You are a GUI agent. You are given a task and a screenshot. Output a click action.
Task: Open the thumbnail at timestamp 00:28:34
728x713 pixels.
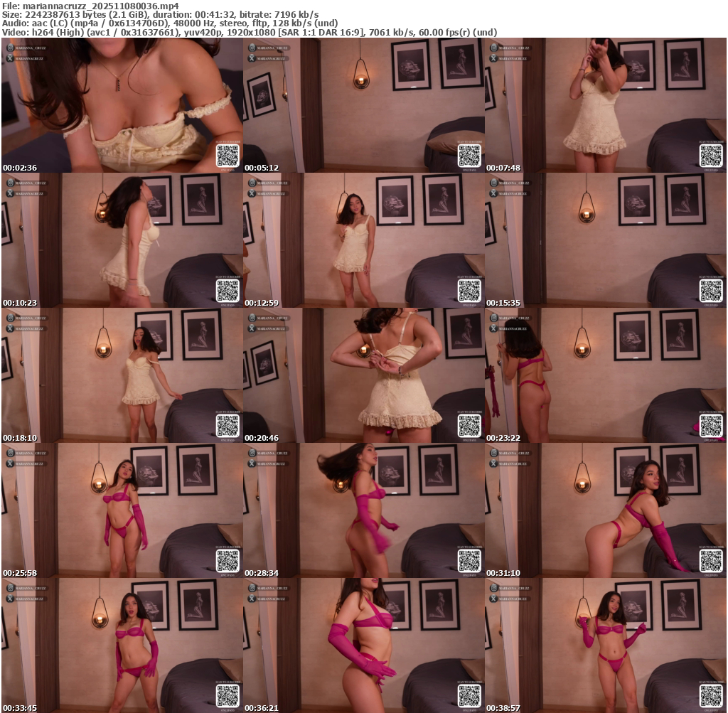[x=363, y=510]
